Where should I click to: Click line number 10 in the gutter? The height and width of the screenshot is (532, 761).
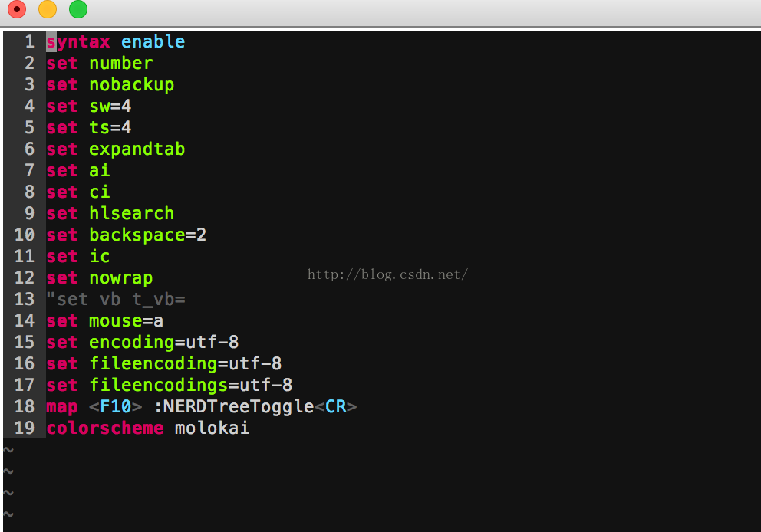coord(24,235)
